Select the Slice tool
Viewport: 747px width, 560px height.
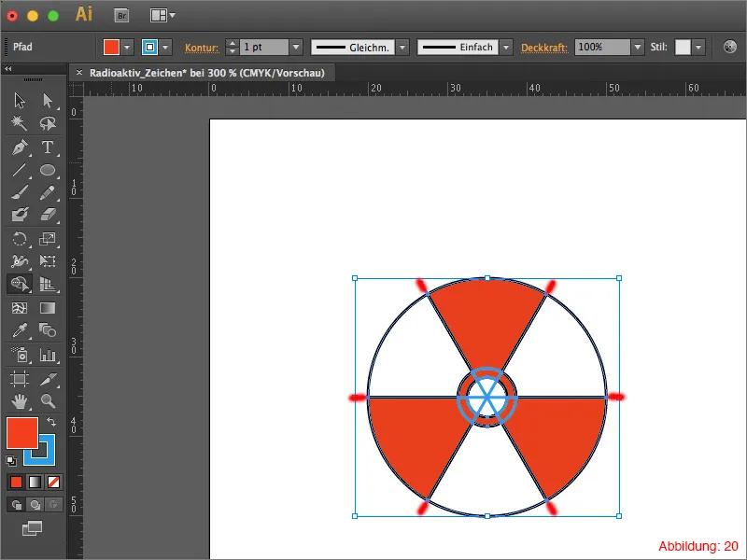click(48, 379)
